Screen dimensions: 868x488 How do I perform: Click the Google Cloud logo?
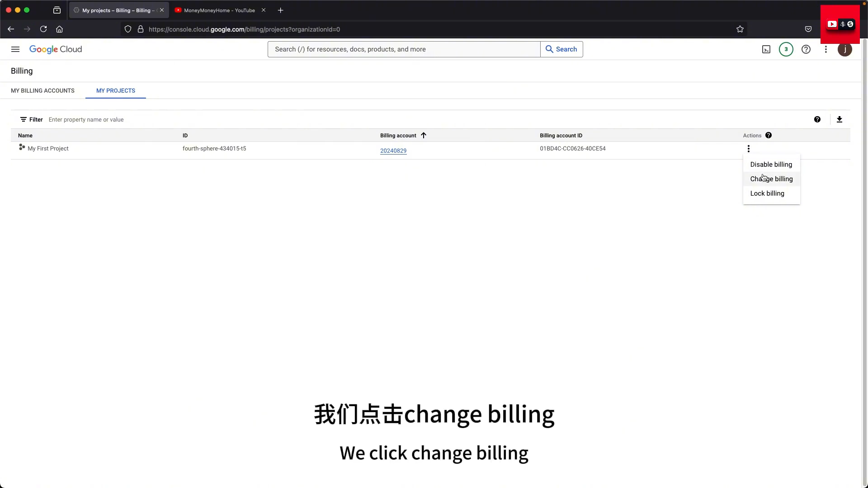56,49
